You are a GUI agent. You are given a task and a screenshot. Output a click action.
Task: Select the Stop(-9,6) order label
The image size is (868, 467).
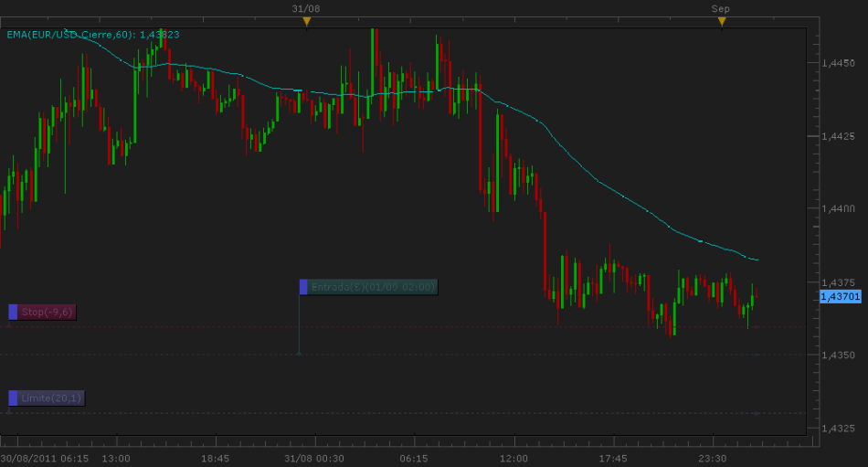pos(48,313)
